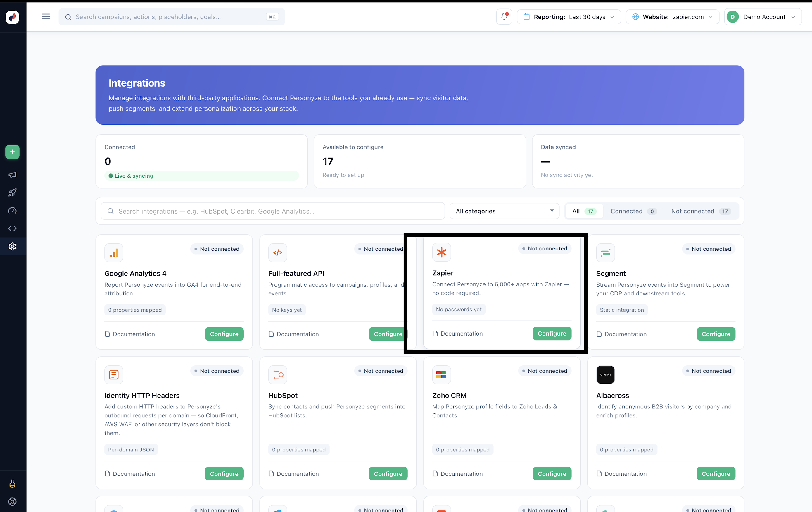
Task: Click the search magnifier icon in top bar
Action: click(68, 17)
